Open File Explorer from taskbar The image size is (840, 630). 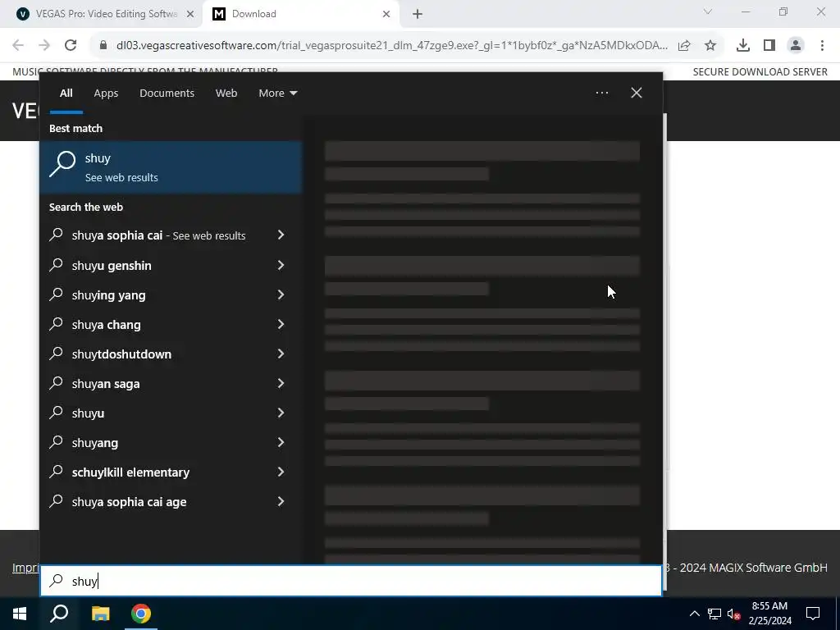pos(100,614)
